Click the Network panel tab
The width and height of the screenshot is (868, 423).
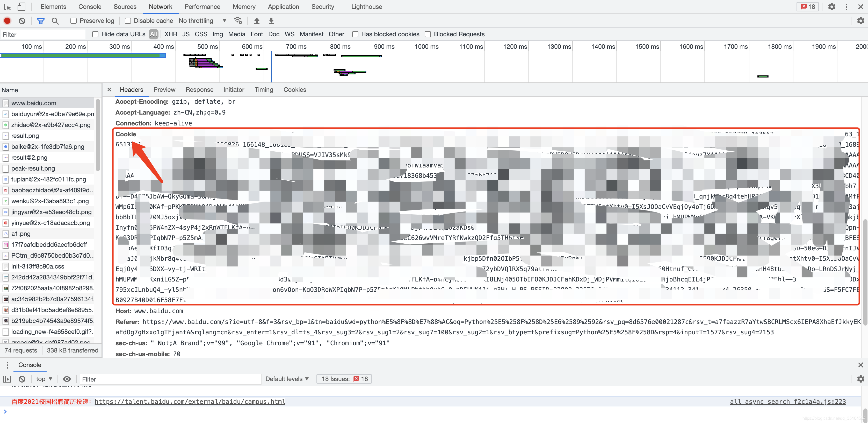[x=160, y=7]
